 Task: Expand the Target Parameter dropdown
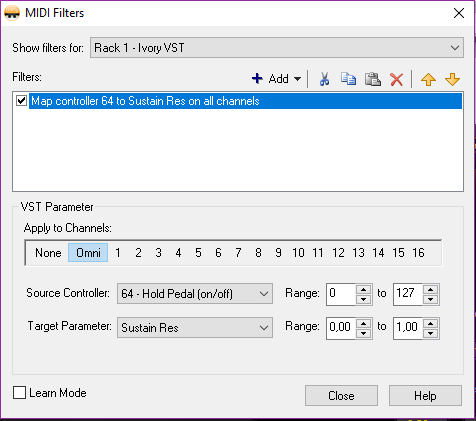pyautogui.click(x=195, y=328)
